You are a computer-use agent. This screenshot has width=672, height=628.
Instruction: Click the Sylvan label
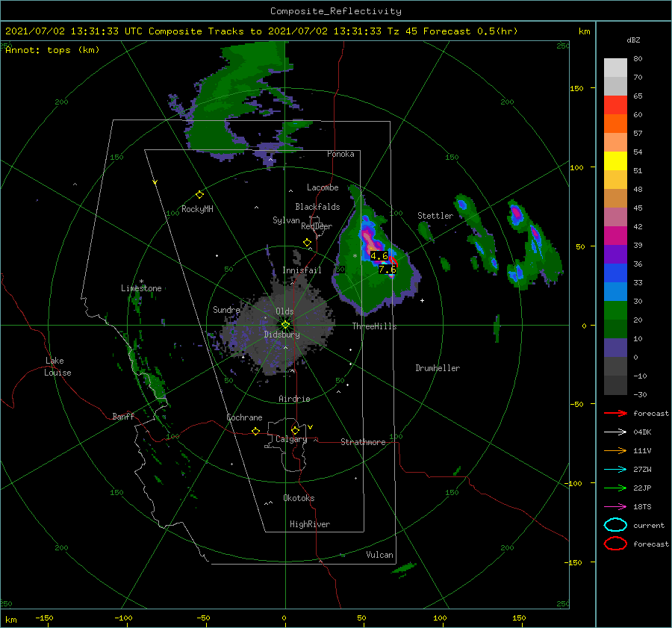click(286, 220)
